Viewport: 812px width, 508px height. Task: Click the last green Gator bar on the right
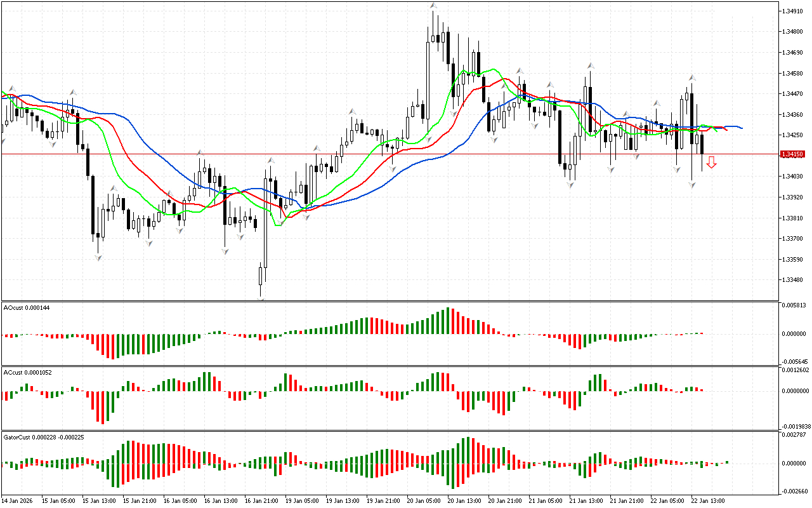tap(727, 462)
